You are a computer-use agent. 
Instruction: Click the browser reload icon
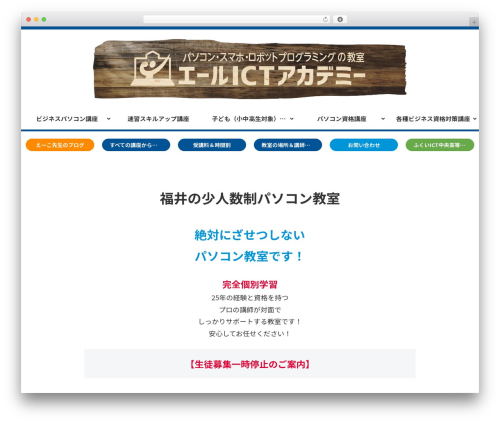point(325,19)
